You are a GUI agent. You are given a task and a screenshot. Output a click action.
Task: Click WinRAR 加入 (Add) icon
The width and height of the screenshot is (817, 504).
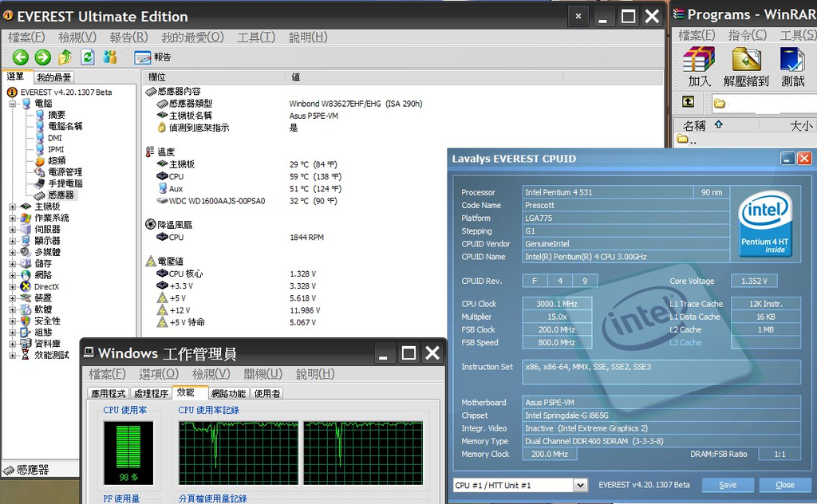699,66
